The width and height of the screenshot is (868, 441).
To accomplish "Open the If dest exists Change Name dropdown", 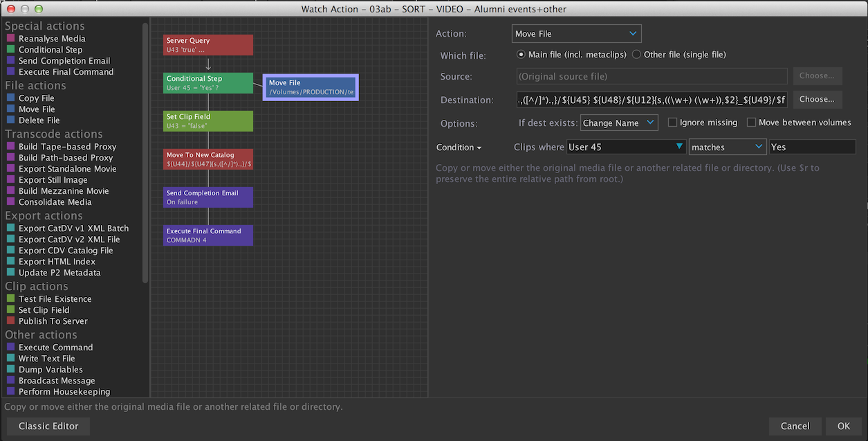I will [618, 123].
